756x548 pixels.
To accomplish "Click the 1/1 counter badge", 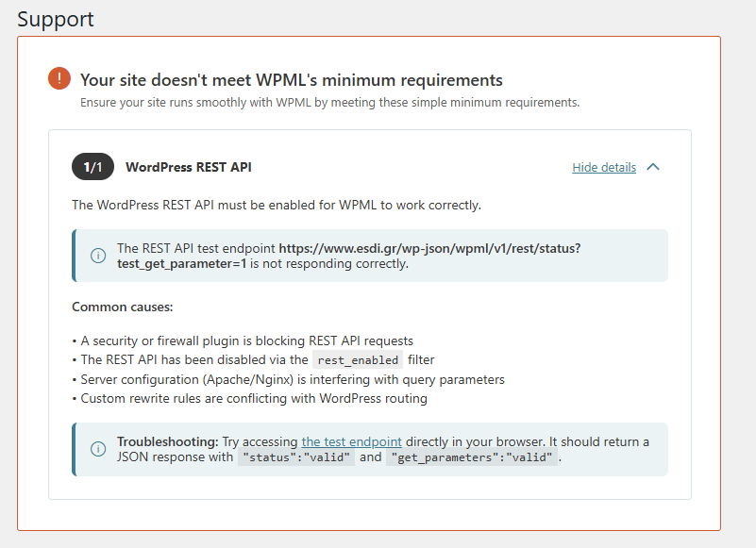I will (92, 168).
